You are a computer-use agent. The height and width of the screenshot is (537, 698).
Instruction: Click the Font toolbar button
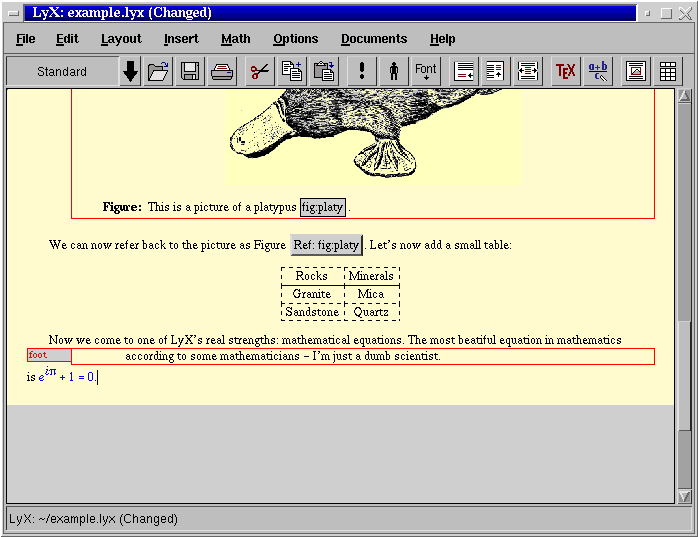point(426,71)
